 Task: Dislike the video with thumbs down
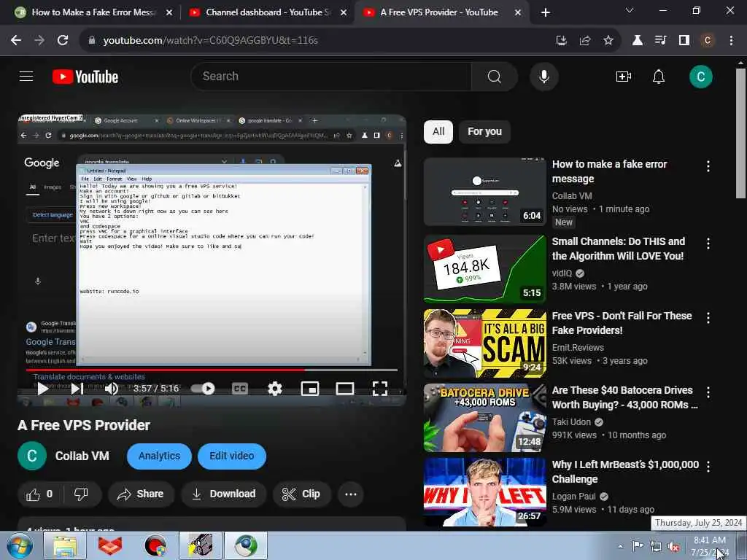(x=81, y=494)
